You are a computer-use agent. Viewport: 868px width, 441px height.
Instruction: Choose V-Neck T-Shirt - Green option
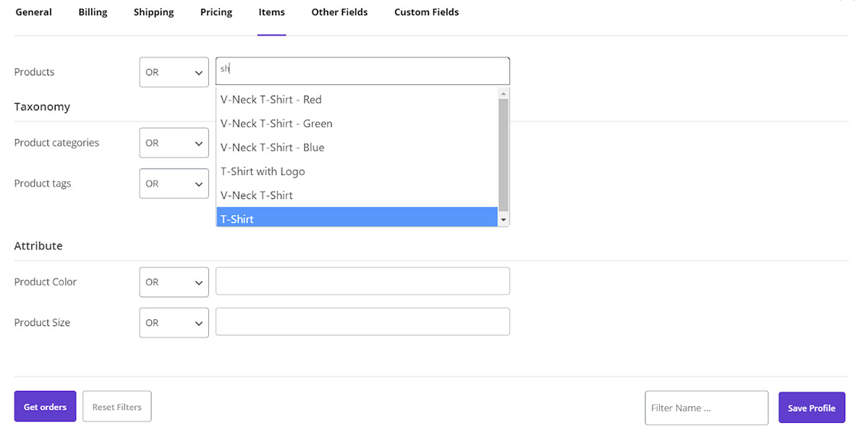(x=276, y=124)
